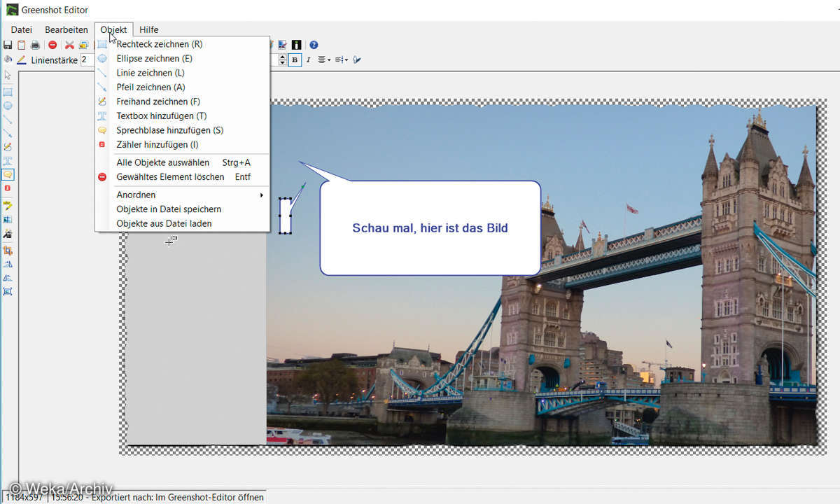Image resolution: width=840 pixels, height=504 pixels.
Task: Select the red Counter tool in sidebar
Action: (8, 188)
